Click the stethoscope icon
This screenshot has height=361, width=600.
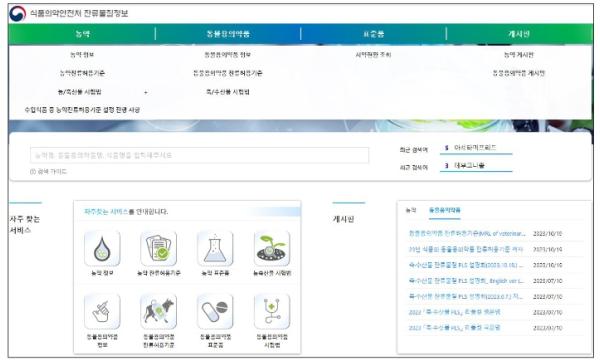click(x=272, y=311)
